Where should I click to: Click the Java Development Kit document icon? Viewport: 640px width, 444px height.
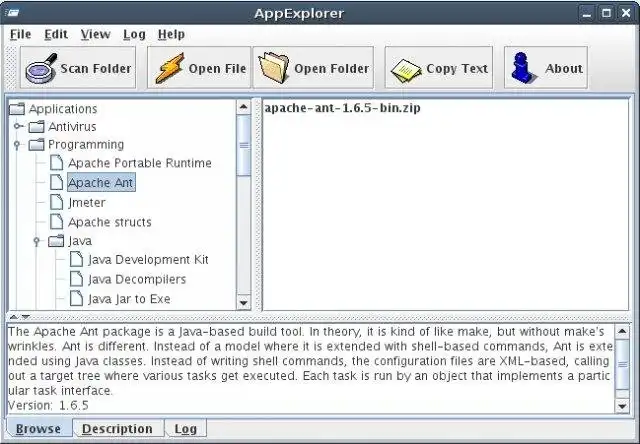76,259
